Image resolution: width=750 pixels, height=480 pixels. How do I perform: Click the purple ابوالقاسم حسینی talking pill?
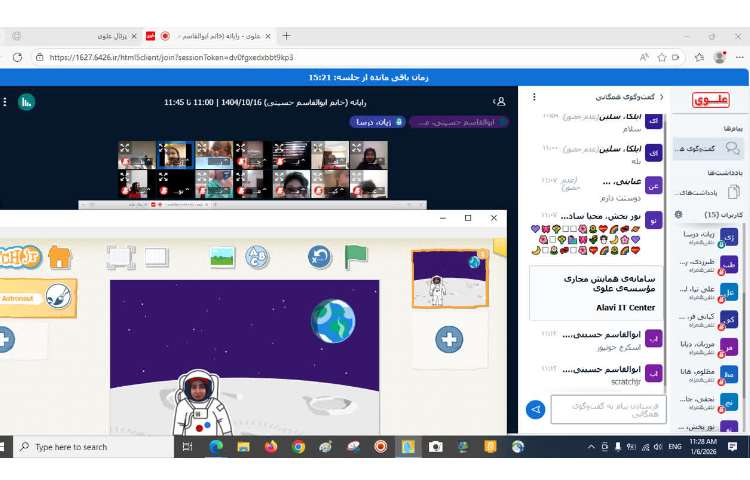tap(458, 122)
